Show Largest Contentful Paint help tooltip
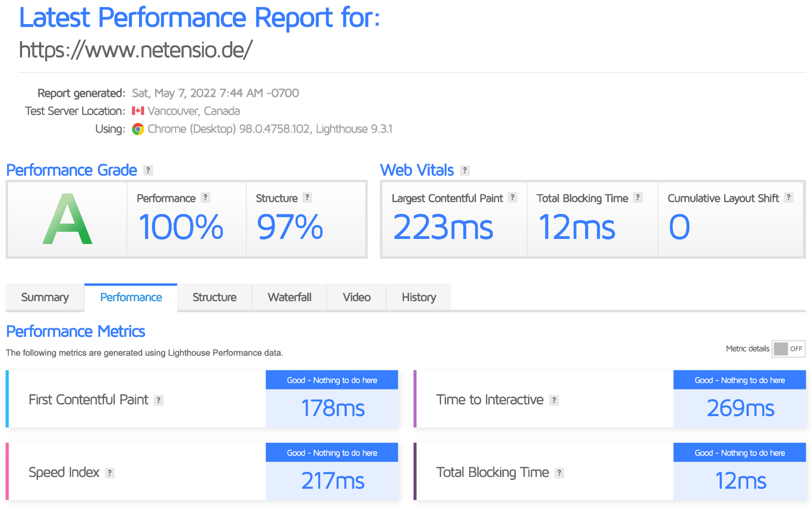Screen dimensions: 812x507 (512, 198)
